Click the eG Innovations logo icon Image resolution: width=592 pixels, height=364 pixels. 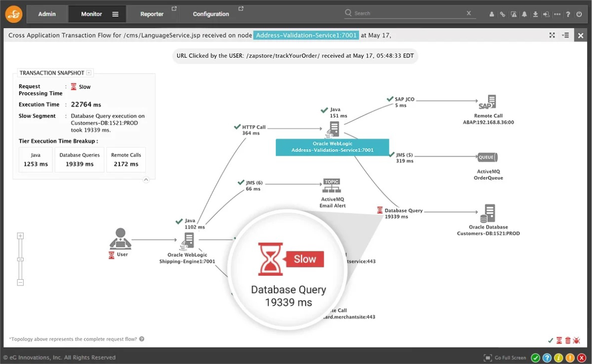coord(13,14)
